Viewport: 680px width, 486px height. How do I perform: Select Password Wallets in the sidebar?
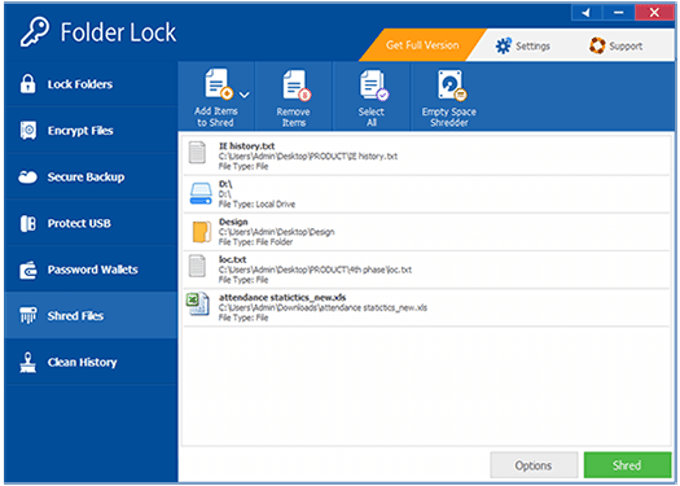click(x=92, y=269)
